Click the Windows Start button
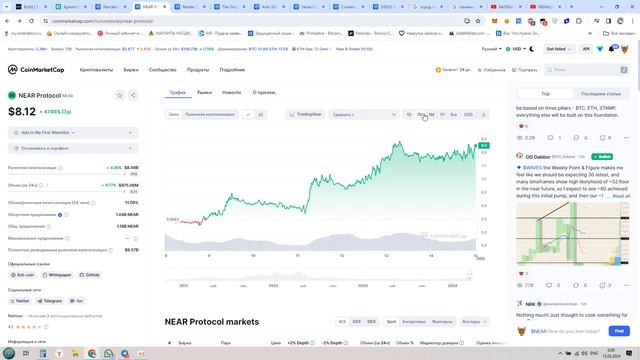This screenshot has height=360, width=640. point(9,353)
